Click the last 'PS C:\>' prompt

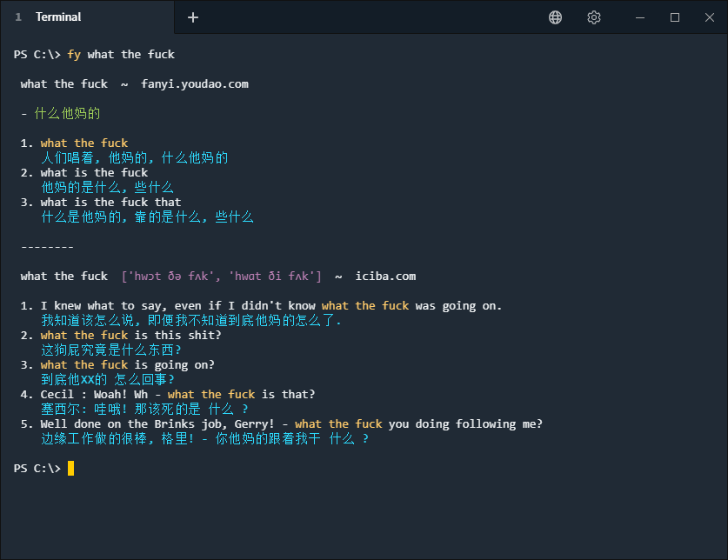[37, 468]
